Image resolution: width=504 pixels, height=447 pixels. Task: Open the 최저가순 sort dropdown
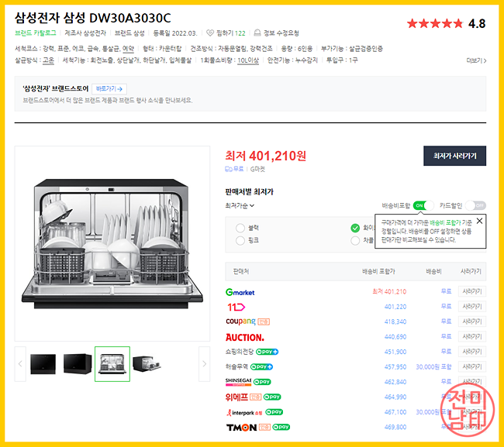(x=240, y=205)
